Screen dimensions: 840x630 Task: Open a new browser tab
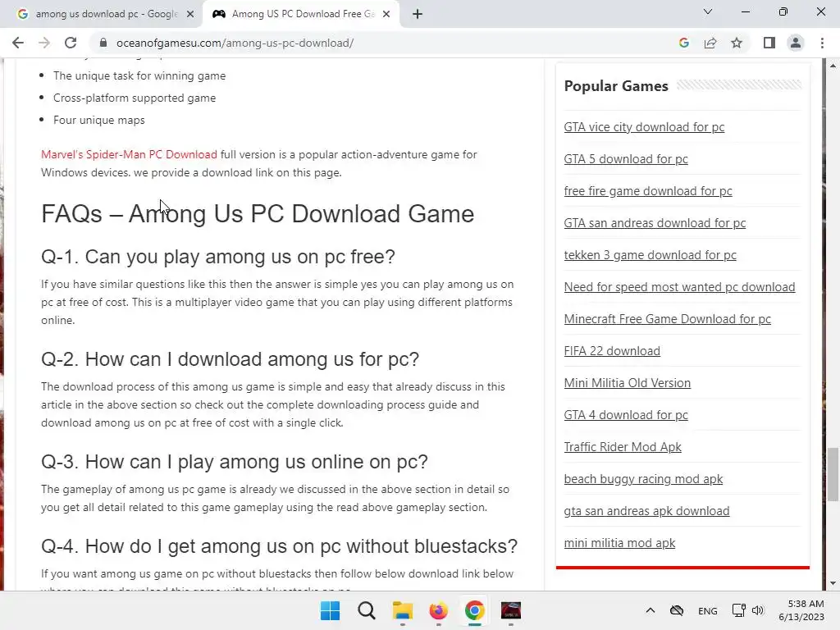(x=418, y=15)
